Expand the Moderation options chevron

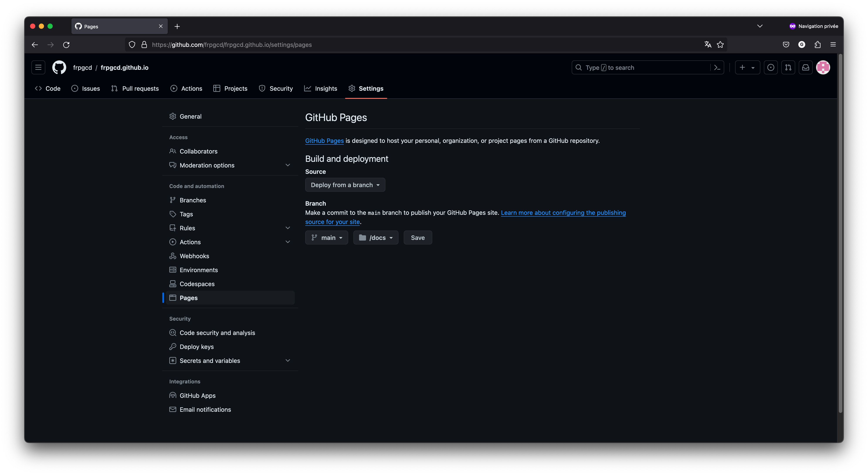click(288, 165)
